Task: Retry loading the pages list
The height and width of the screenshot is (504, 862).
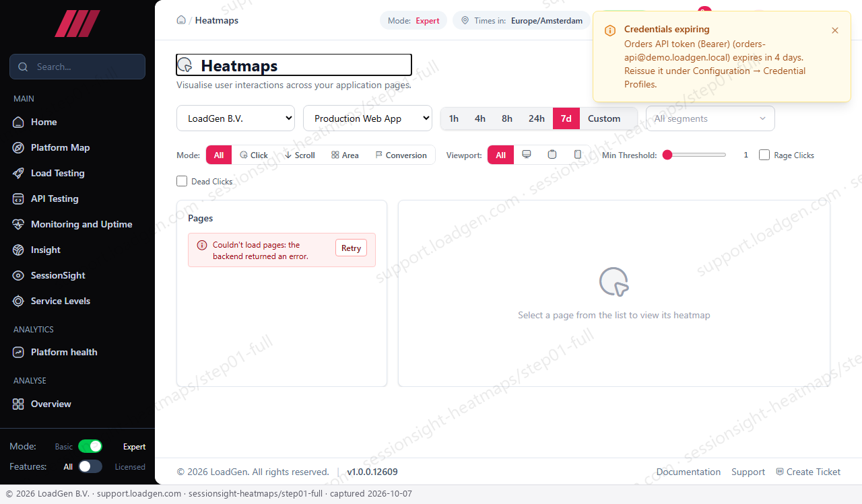Action: [x=351, y=248]
